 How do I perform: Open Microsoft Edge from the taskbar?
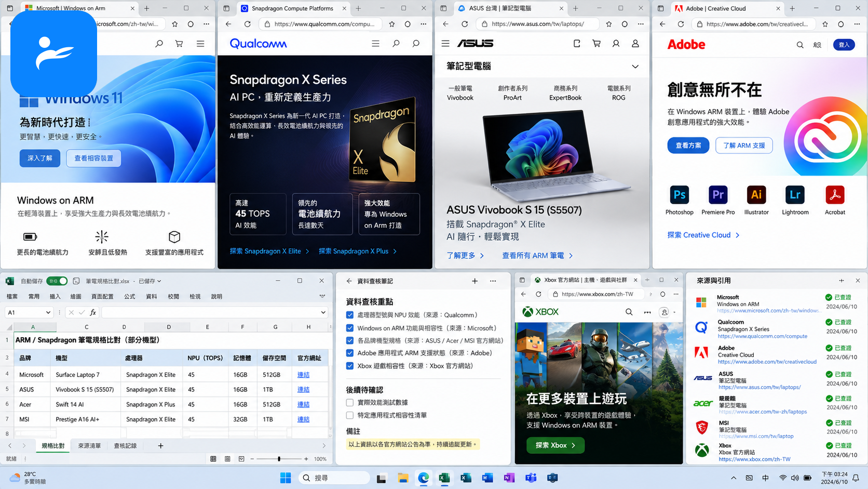point(424,478)
